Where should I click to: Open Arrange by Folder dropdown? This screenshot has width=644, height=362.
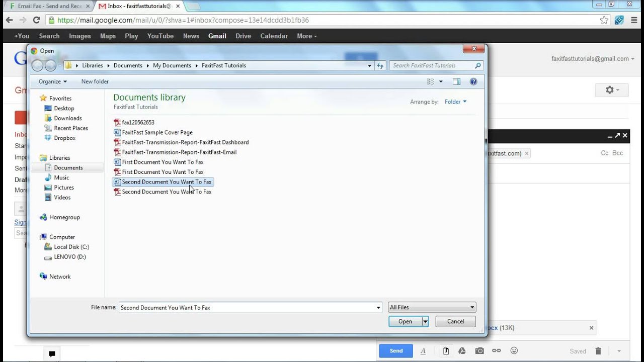coord(455,102)
